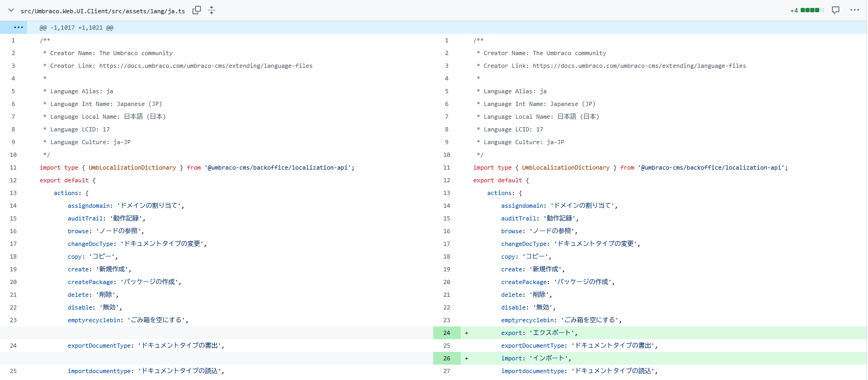Click the Creator Link URL in right pane
This screenshot has height=380, width=868.
coord(639,66)
